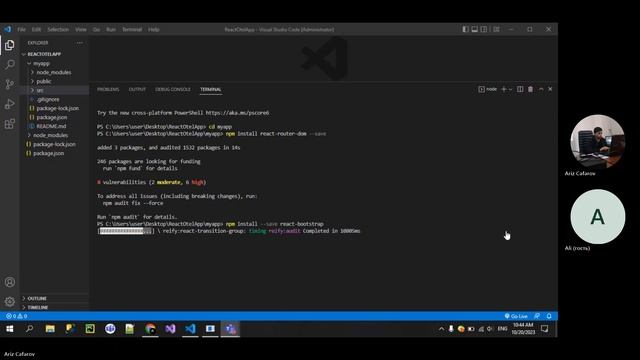Open notifications bell in status bar
Screen dimensions: 640x360
pos(549,316)
